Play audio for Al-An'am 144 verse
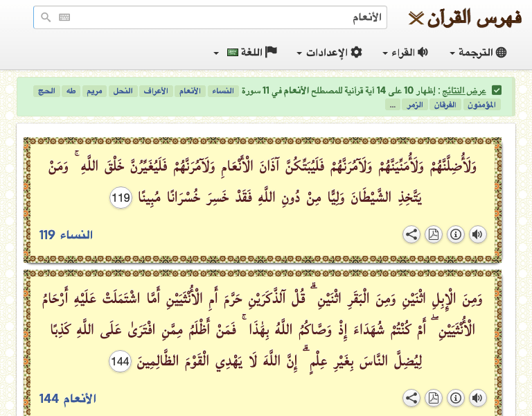Image resolution: width=532 pixels, height=416 pixels. tap(477, 398)
